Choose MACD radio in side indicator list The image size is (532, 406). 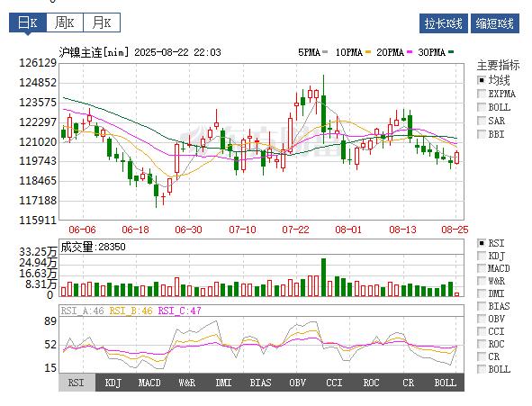(481, 268)
